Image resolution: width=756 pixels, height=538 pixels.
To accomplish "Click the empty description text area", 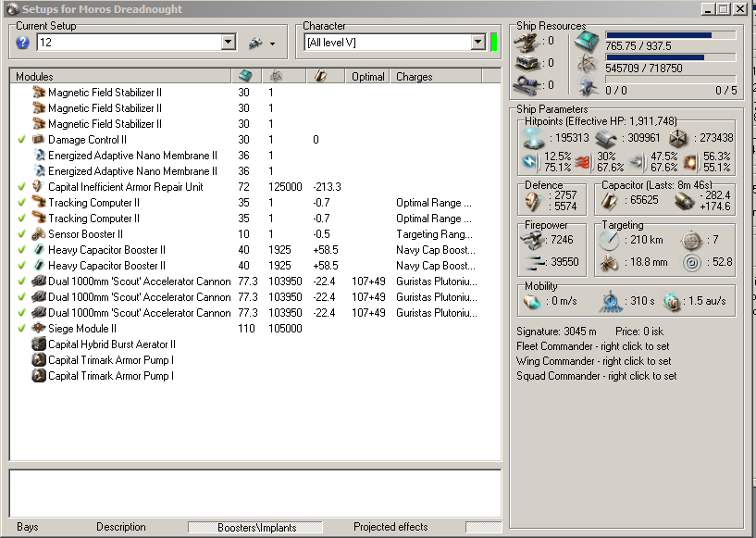I will pos(255,494).
